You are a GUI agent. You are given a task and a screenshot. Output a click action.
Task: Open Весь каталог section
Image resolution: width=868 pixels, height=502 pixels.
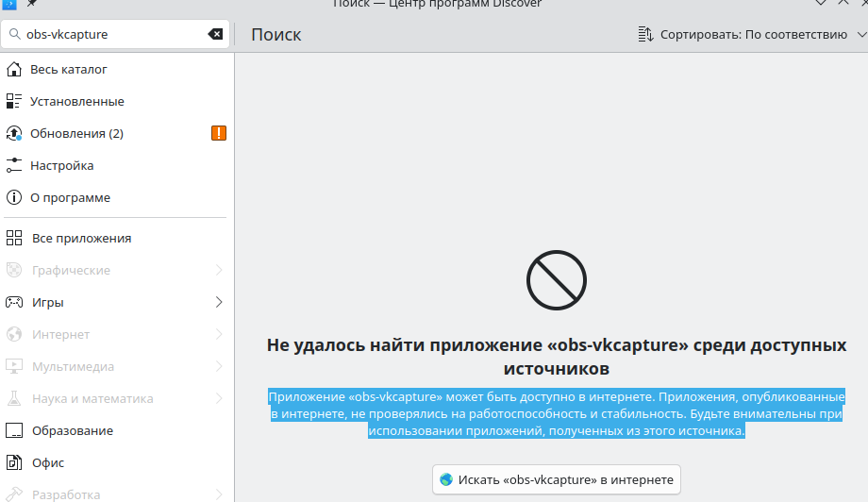point(117,69)
